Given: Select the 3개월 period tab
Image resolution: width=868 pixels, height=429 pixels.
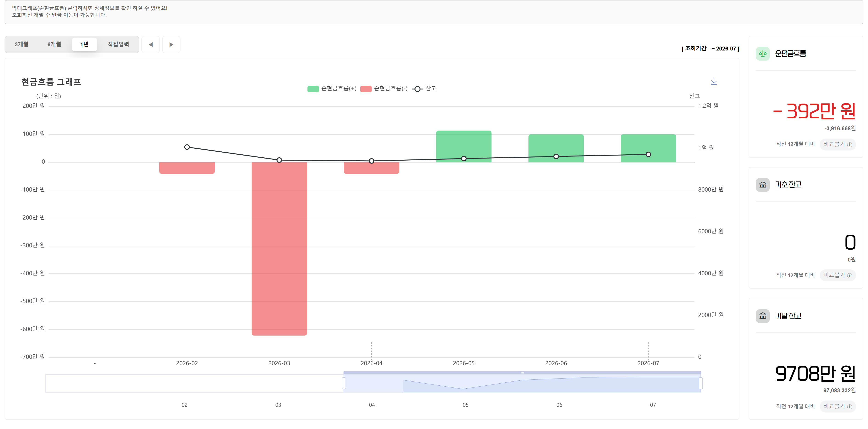Looking at the screenshot, I should click(22, 45).
